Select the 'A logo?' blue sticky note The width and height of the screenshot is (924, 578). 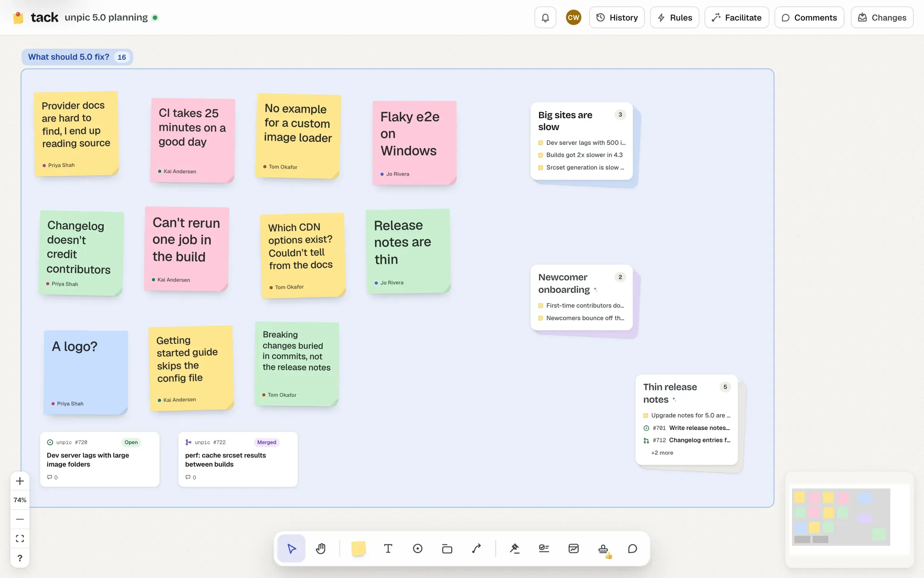point(86,373)
